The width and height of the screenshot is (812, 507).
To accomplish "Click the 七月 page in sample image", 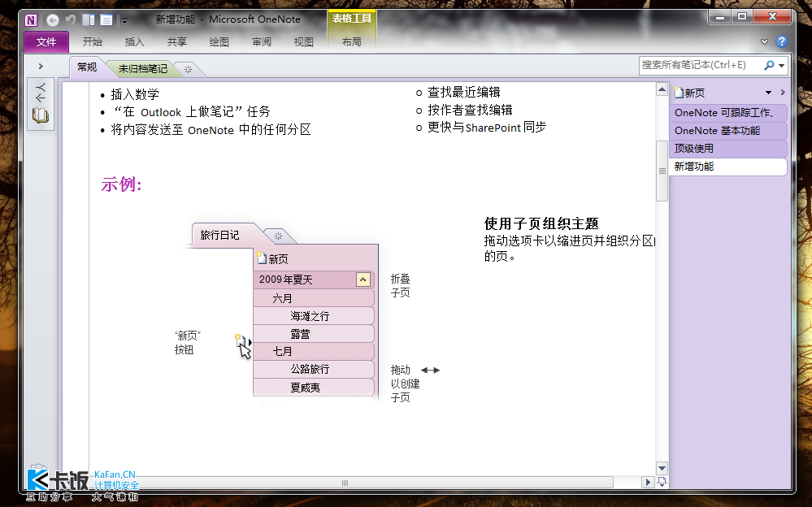I will tap(313, 352).
